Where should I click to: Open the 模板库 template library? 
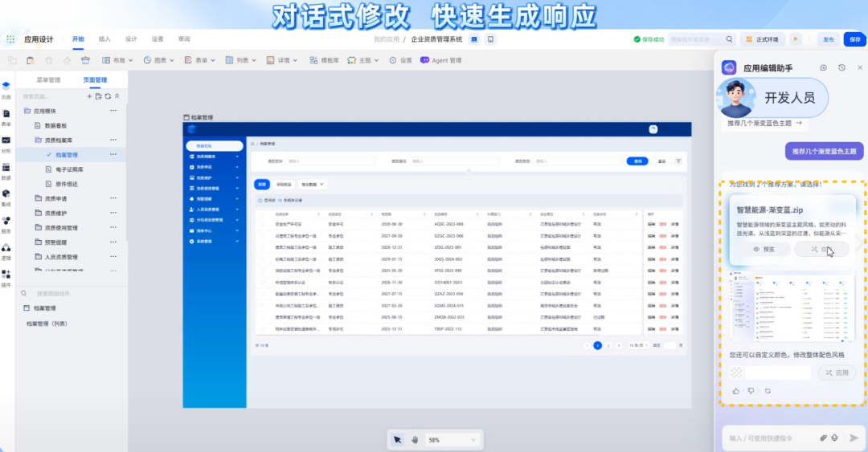click(x=325, y=60)
